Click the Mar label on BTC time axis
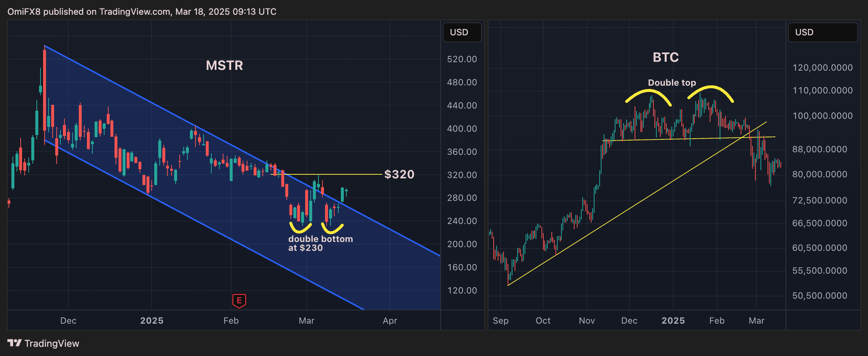Screen dimensions: 868x356 [756, 321]
